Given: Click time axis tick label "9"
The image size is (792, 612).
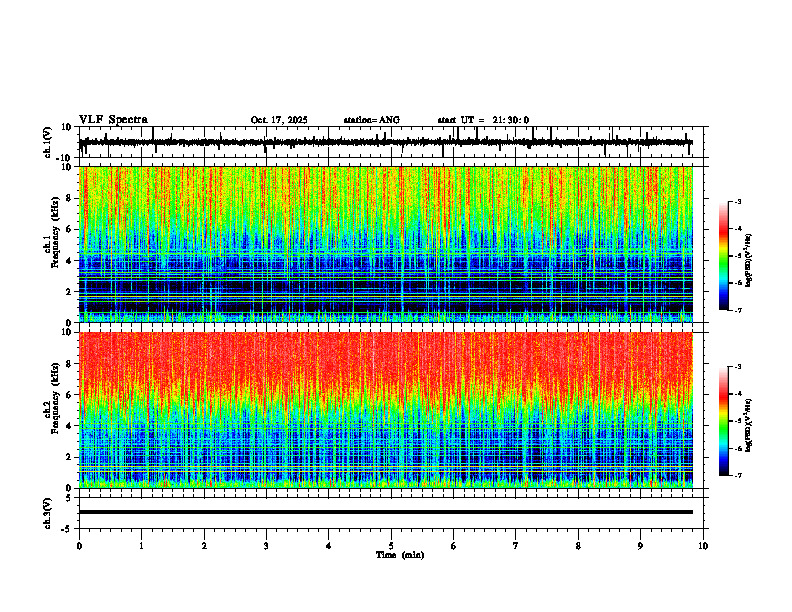Looking at the screenshot, I should (x=640, y=546).
